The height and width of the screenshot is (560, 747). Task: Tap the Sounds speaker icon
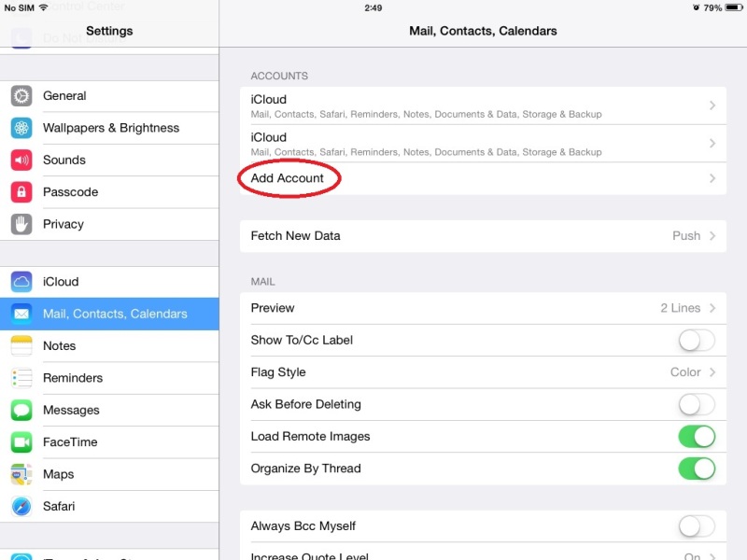pos(21,160)
